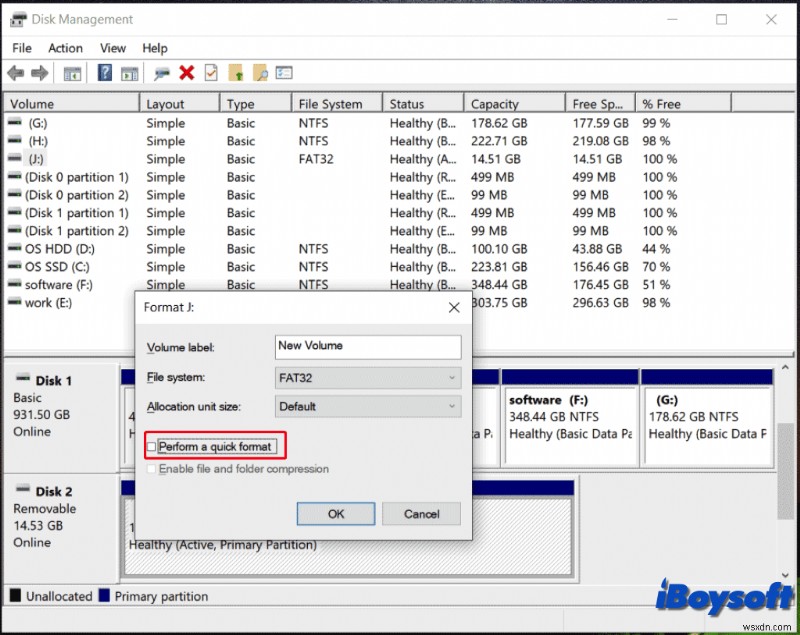Click the Back arrow toolbar icon
Viewport: 800px width, 635px height.
click(x=16, y=73)
